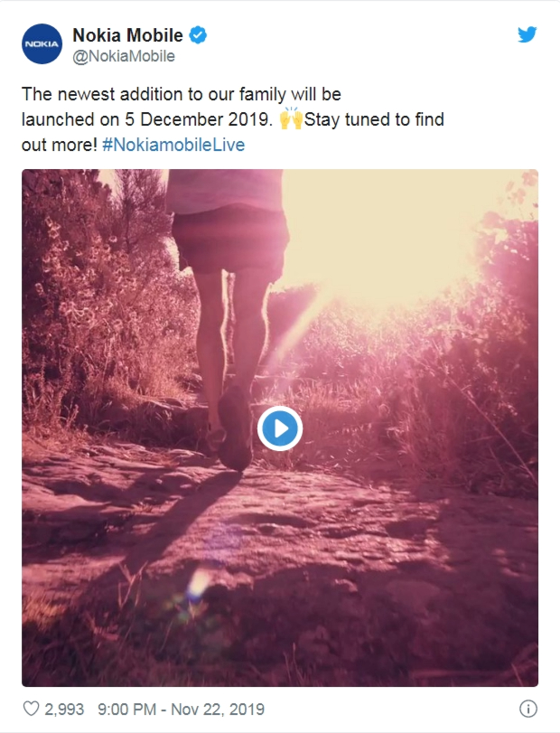Click the blue verified badge checkmark

[198, 35]
